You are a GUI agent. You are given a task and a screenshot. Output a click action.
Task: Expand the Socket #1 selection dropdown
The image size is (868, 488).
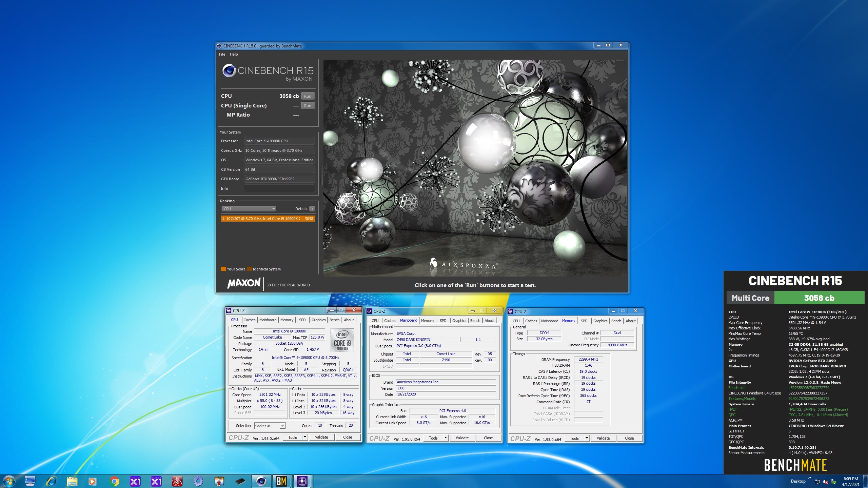click(x=282, y=426)
